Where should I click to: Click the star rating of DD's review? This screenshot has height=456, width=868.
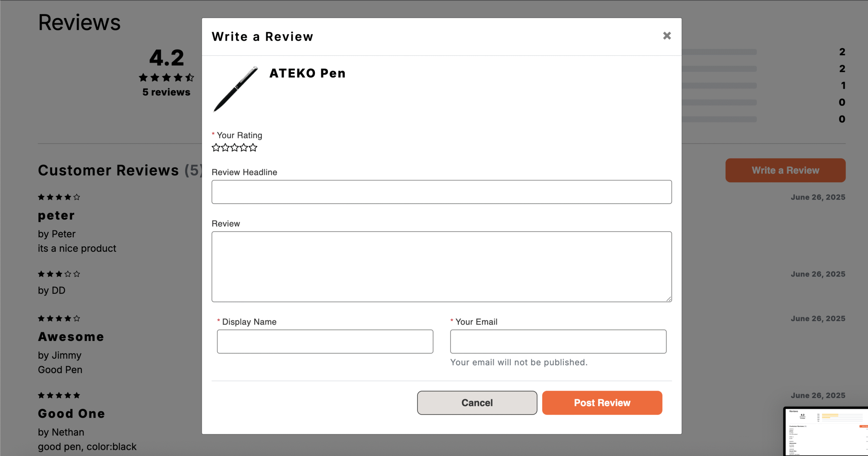[59, 274]
